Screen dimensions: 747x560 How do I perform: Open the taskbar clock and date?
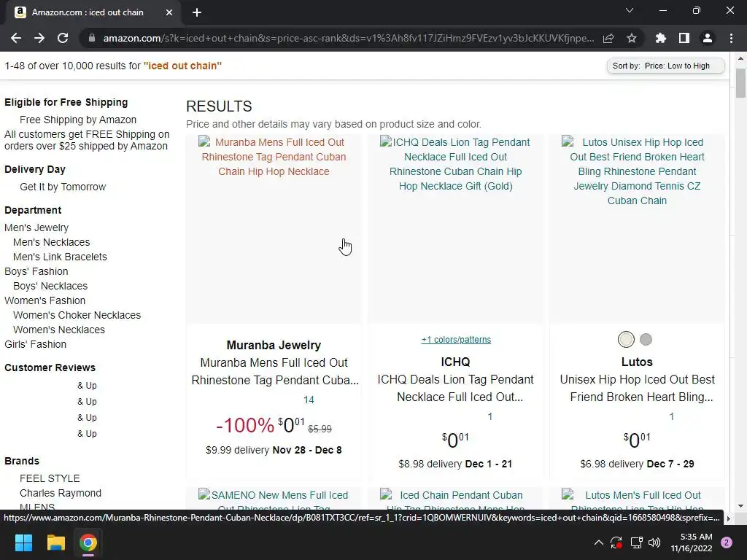click(x=692, y=542)
